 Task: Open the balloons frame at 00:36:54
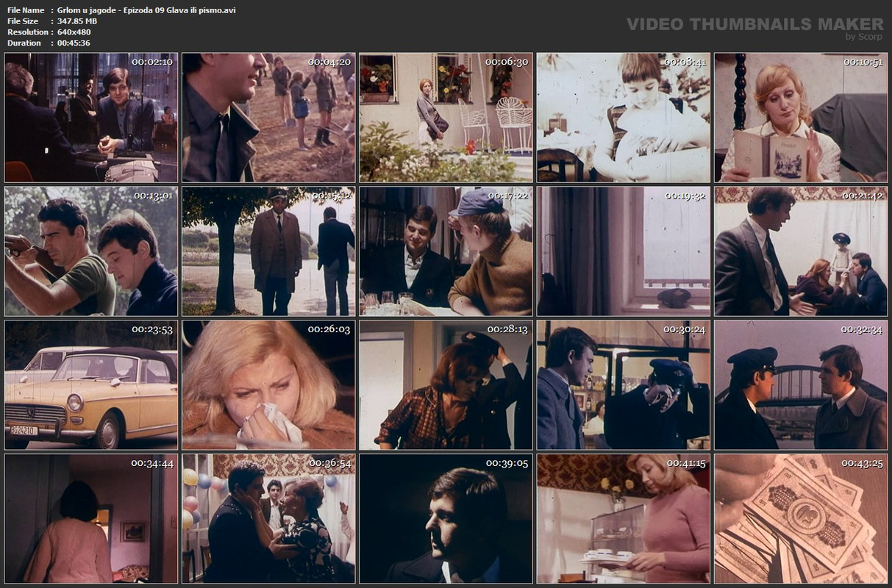[x=268, y=519]
